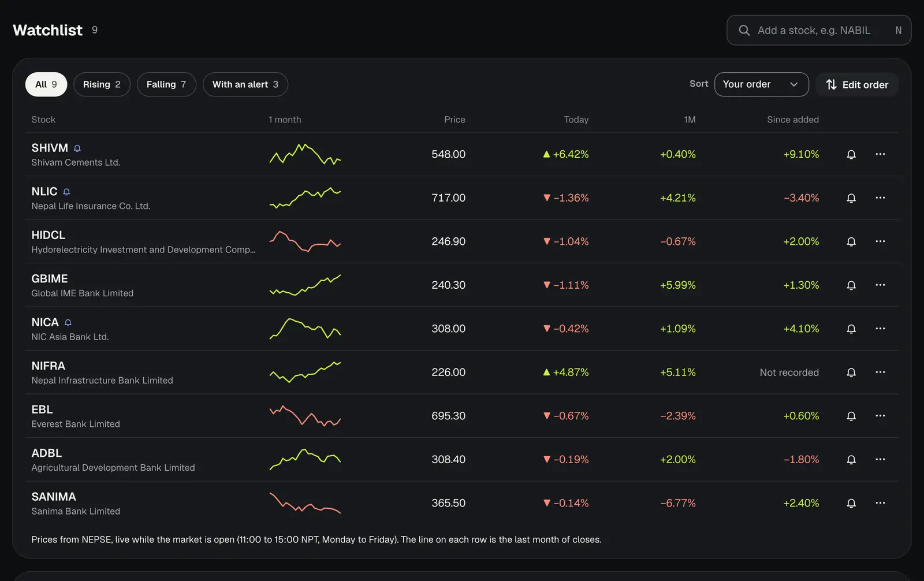Open more options for NLIC
Viewport: 924px width, 581px height.
point(880,198)
